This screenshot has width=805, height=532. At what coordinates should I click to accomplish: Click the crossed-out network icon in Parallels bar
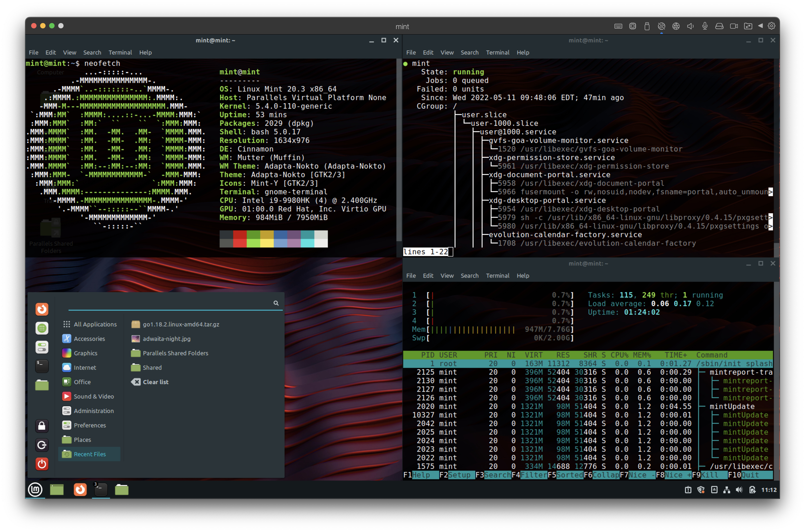click(661, 26)
